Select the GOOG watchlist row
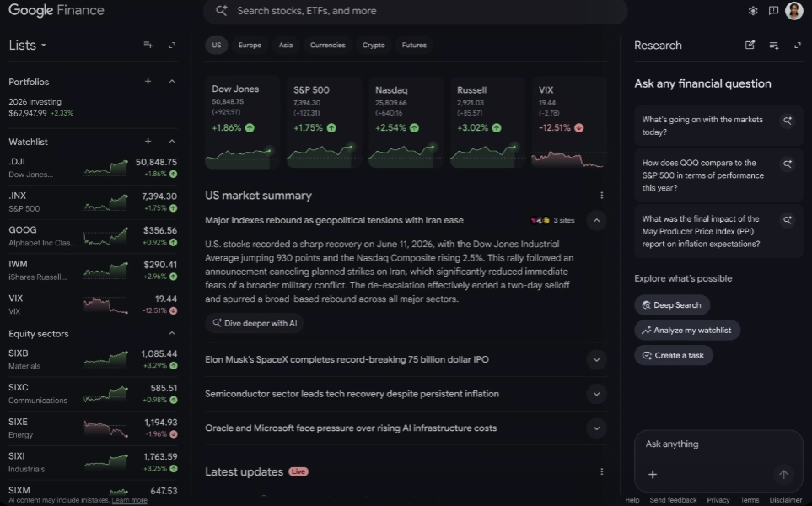This screenshot has height=506, width=812. pos(93,236)
